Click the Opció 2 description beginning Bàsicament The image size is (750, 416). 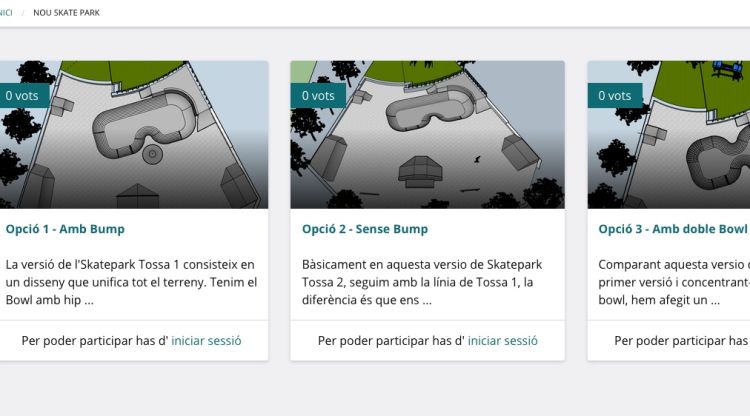pyautogui.click(x=422, y=282)
